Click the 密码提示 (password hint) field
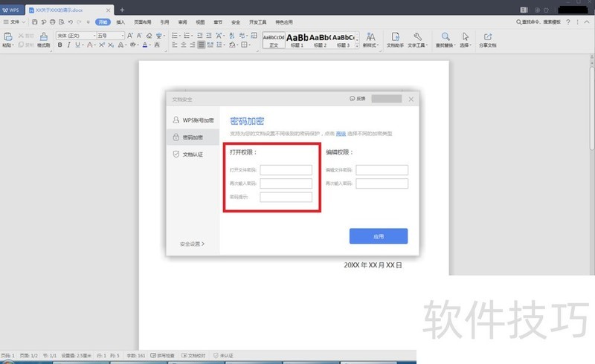This screenshot has height=364, width=595. (286, 197)
